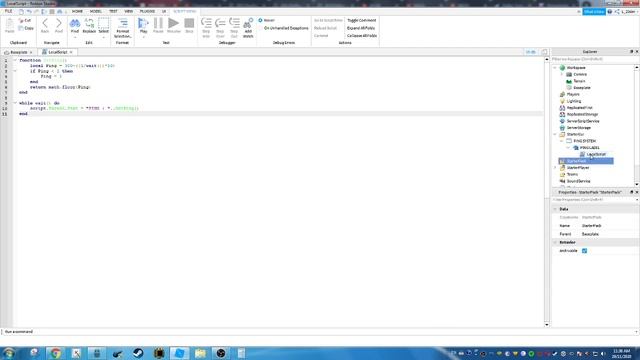Collapse the PING SYSTEM tree node
Image resolution: width=640 pixels, height=360 pixels.
coord(562,141)
